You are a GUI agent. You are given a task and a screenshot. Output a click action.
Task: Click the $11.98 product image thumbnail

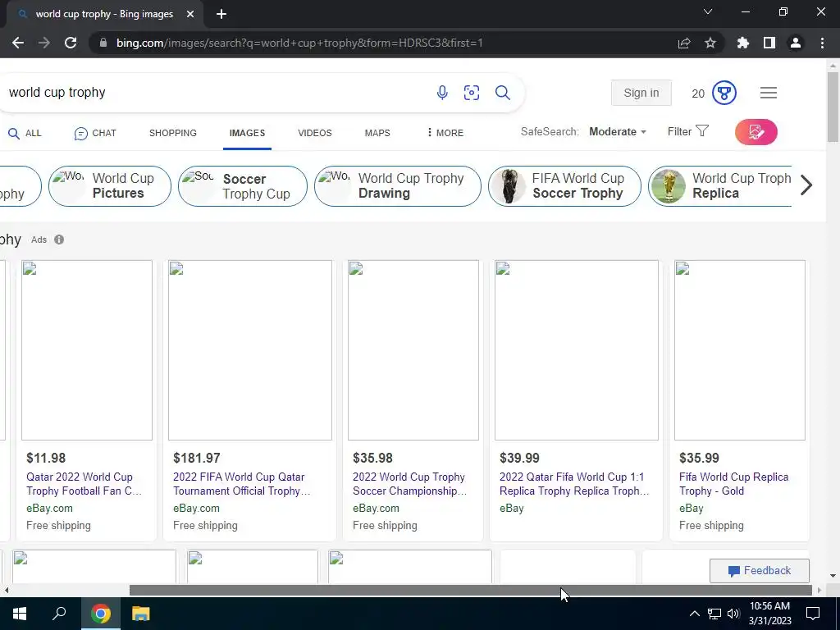[x=87, y=350]
